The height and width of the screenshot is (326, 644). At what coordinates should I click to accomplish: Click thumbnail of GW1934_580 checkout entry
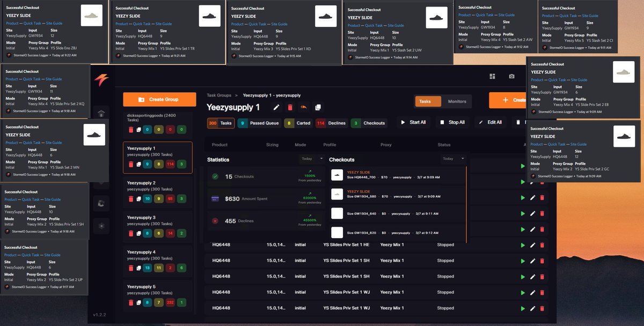[337, 194]
